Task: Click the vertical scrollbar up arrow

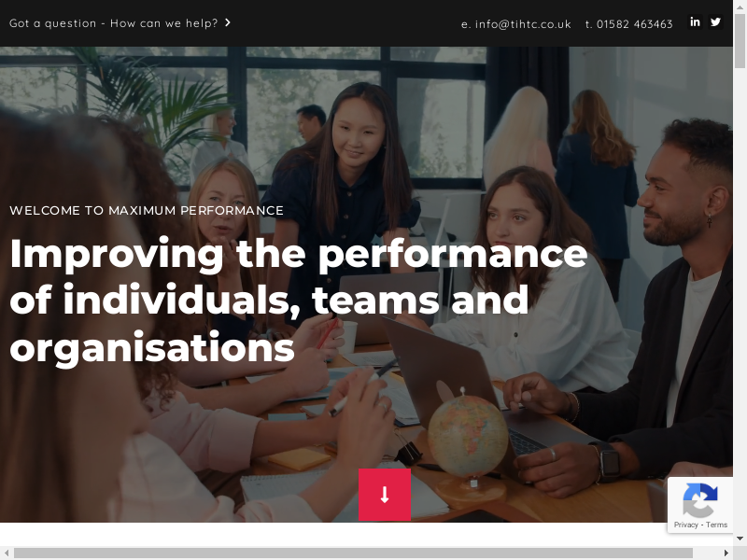Action: point(740,6)
